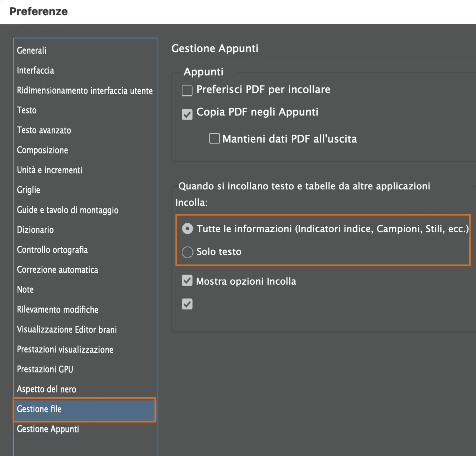Select Aspetto del nero category
The image size is (476, 456).
pos(46,389)
